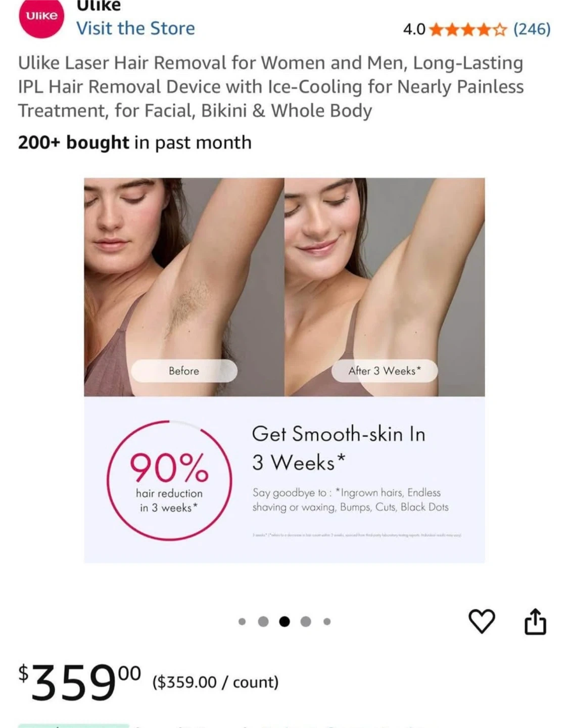The height and width of the screenshot is (728, 570).
Task: Select the second image carousel dot
Action: pos(263,622)
